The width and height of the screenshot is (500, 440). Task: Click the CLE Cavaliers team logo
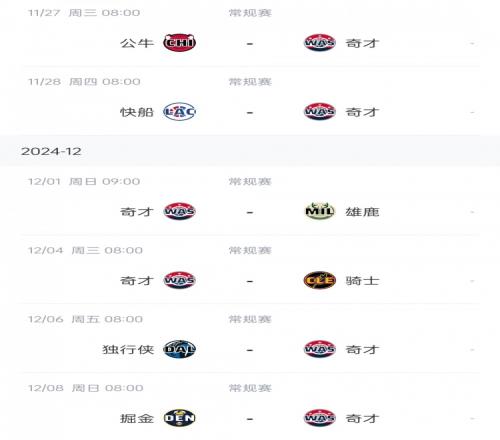tap(320, 280)
